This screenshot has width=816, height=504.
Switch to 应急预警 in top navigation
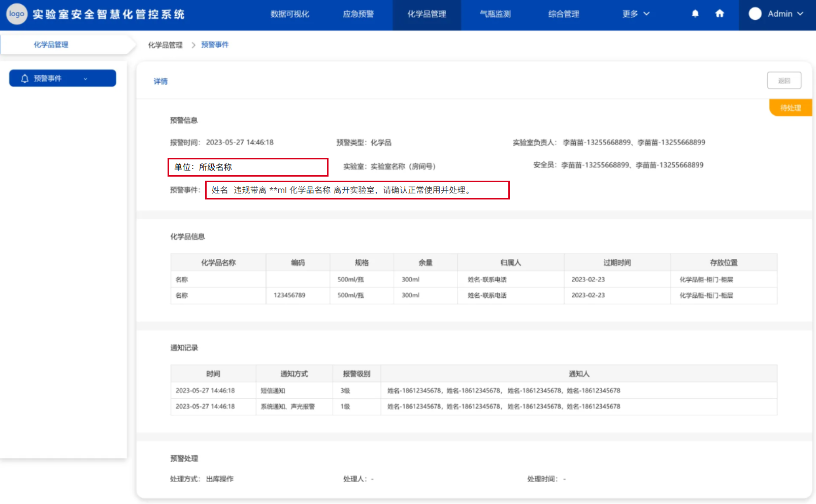tap(358, 14)
